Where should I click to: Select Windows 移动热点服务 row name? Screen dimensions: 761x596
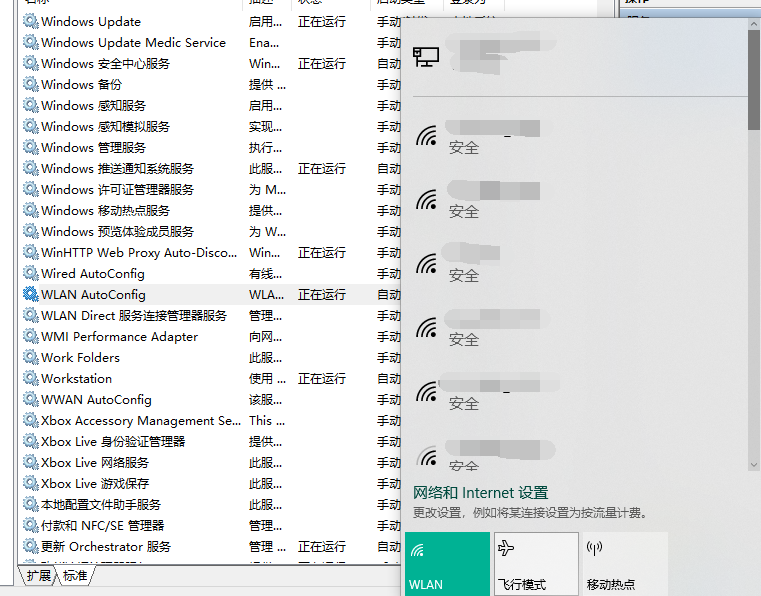tap(105, 211)
